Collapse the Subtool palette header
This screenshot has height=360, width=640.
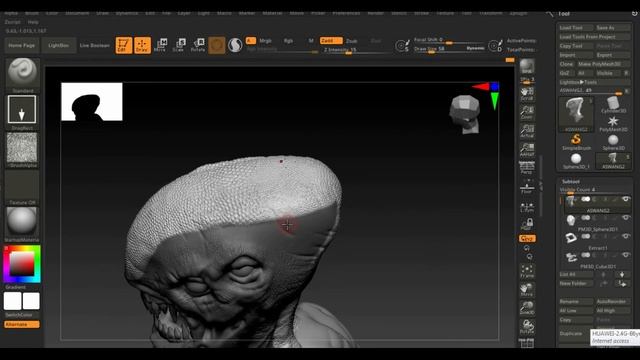coord(571,181)
